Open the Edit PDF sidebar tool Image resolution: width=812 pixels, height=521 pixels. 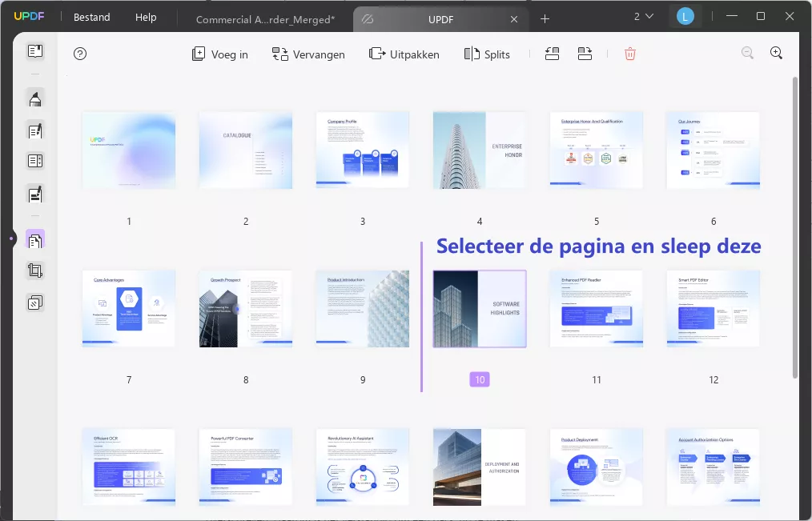(35, 131)
